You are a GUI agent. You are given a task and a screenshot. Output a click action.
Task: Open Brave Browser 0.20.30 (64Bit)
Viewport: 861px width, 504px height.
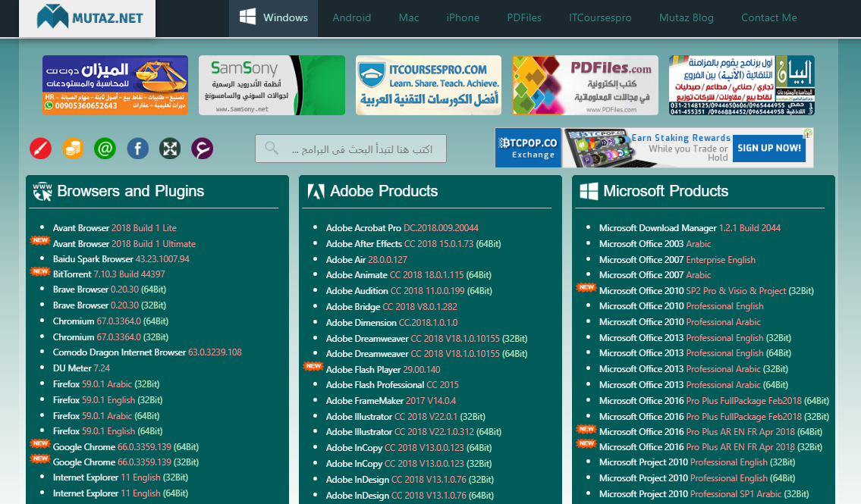coord(109,289)
